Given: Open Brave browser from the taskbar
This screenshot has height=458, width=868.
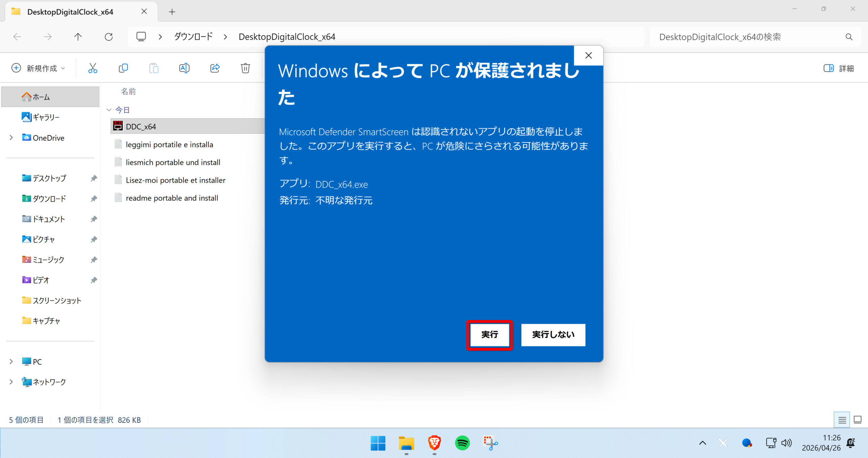Looking at the screenshot, I should pyautogui.click(x=434, y=443).
